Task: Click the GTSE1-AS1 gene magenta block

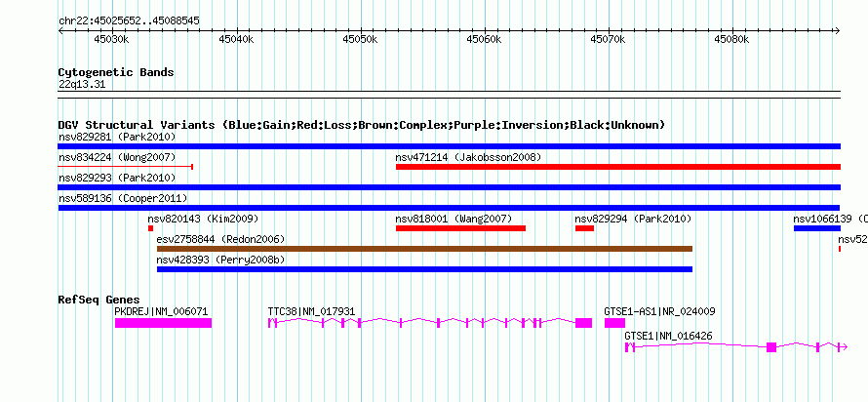Action: tap(614, 323)
